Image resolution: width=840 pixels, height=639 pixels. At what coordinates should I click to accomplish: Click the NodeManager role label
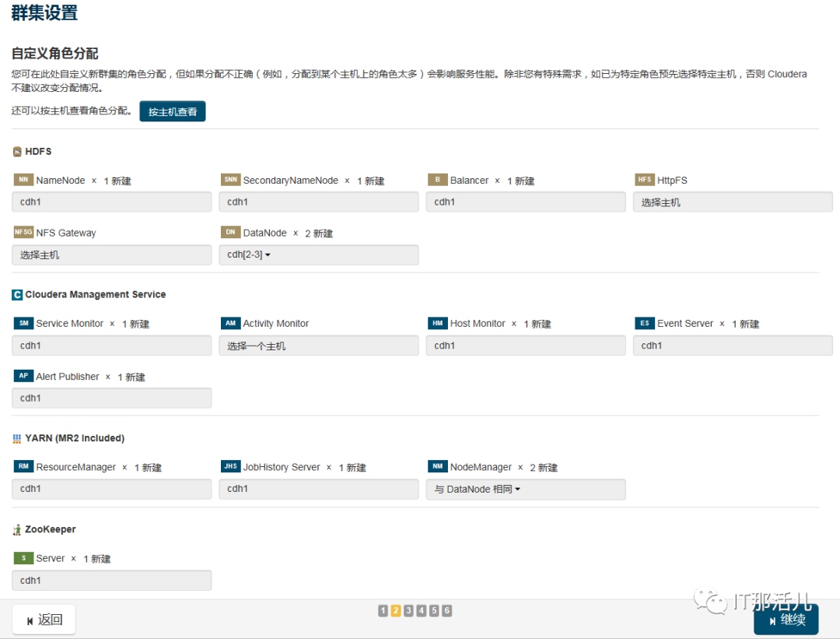(x=481, y=468)
